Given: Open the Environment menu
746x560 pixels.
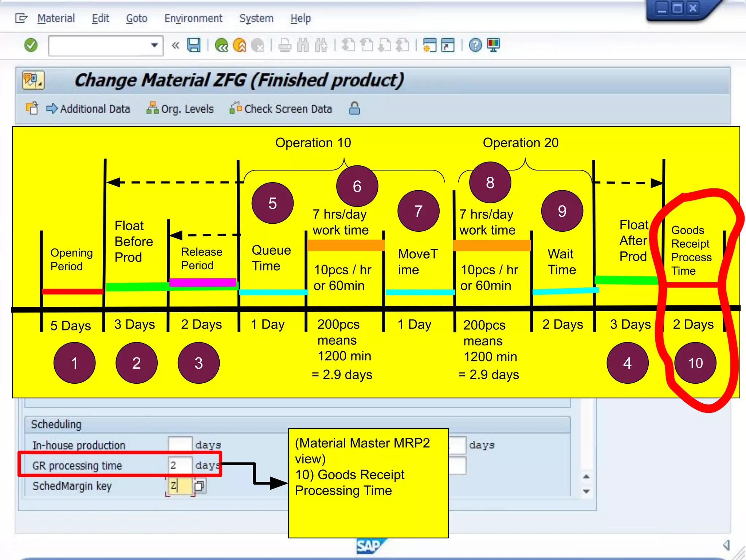Looking at the screenshot, I should (x=193, y=18).
